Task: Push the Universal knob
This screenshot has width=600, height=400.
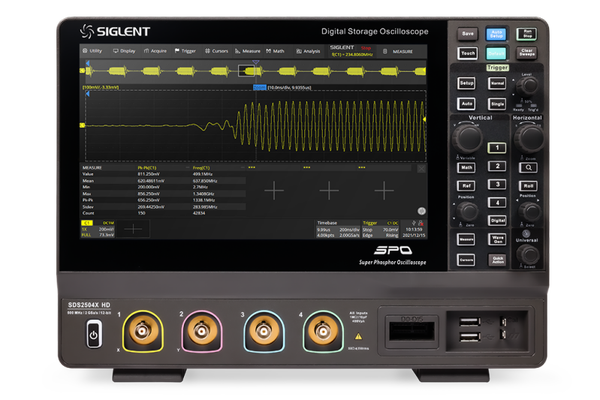Action: [x=528, y=254]
